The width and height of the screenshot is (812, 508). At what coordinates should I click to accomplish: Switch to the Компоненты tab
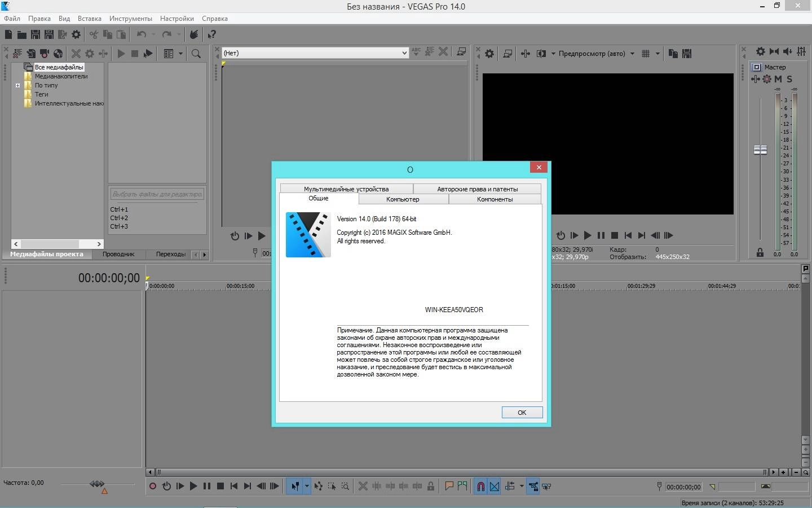(x=495, y=199)
